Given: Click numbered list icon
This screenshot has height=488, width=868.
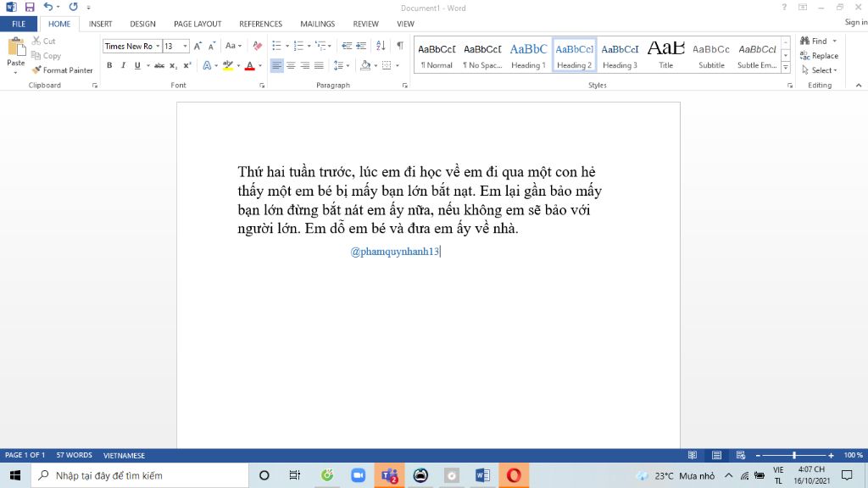Looking at the screenshot, I should 298,46.
